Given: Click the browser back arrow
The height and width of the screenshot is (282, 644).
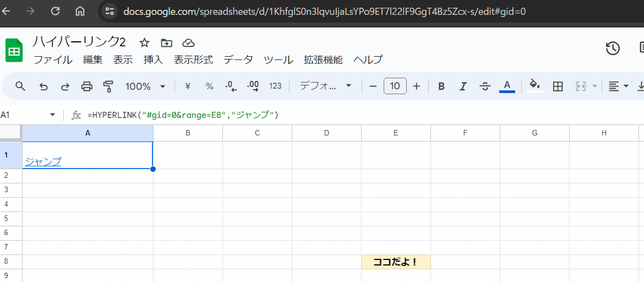Looking at the screenshot, I should (x=6, y=11).
